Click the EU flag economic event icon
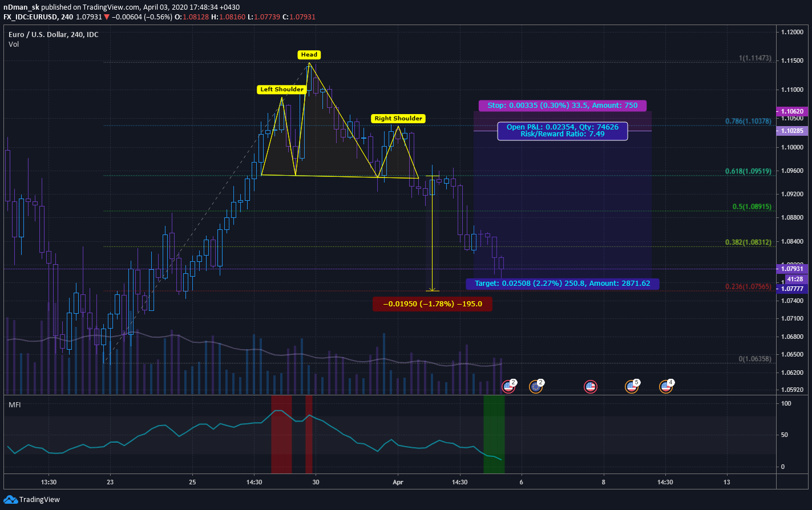The width and height of the screenshot is (812, 510). tap(536, 387)
